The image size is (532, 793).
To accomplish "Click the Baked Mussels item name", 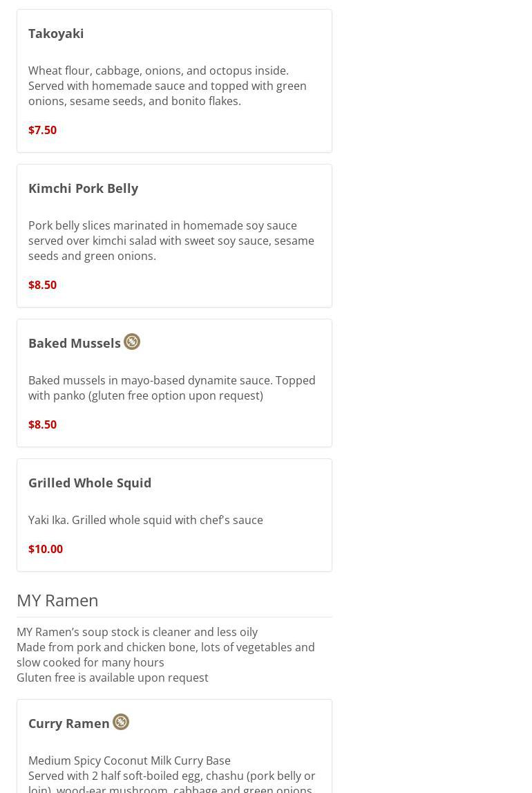I will click(75, 343).
